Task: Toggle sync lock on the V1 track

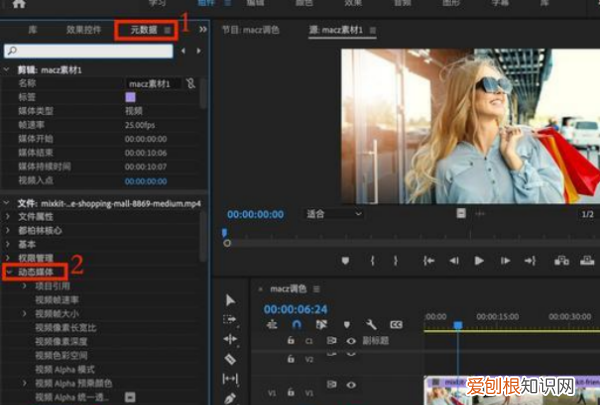Action: [x=331, y=384]
